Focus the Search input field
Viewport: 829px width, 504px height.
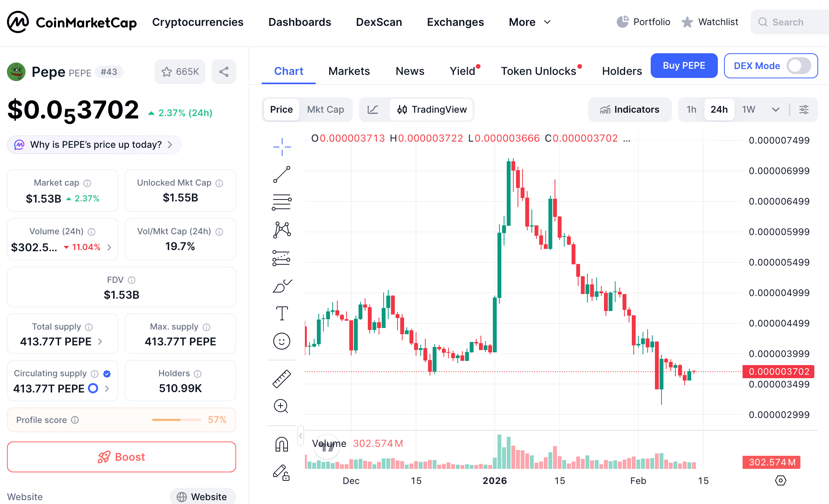click(795, 22)
